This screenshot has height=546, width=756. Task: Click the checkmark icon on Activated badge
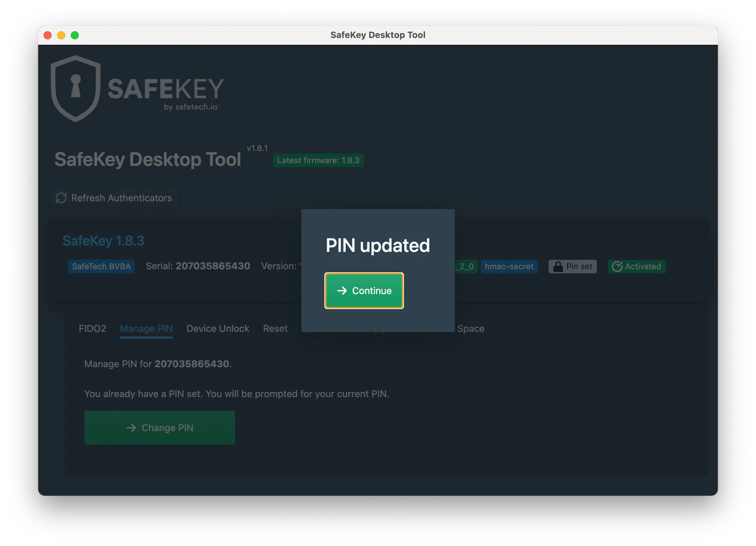[617, 267]
